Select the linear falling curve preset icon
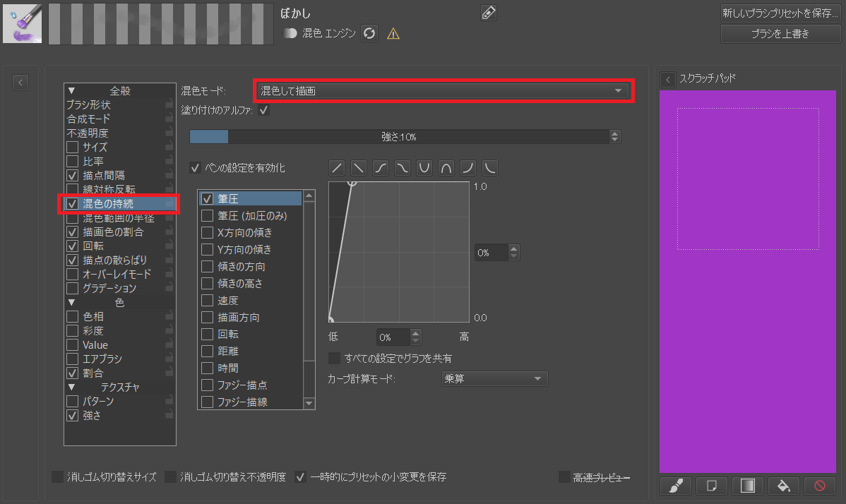This screenshot has height=504, width=846. (x=358, y=167)
